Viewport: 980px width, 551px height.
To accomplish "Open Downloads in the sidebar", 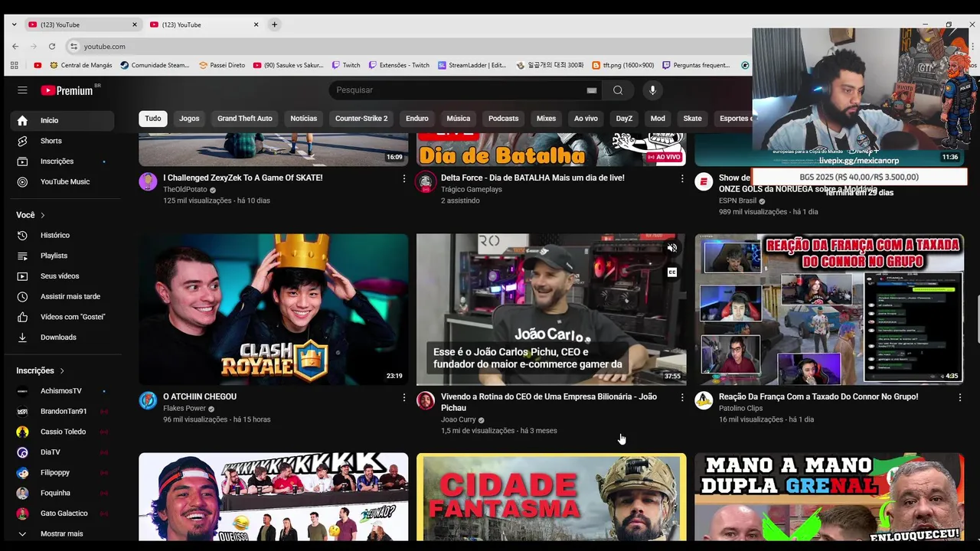I will pos(62,337).
